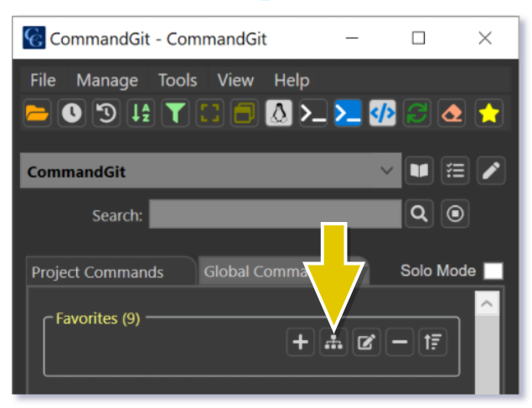Click into the Search input field
This screenshot has height=408, width=532.
coord(275,214)
